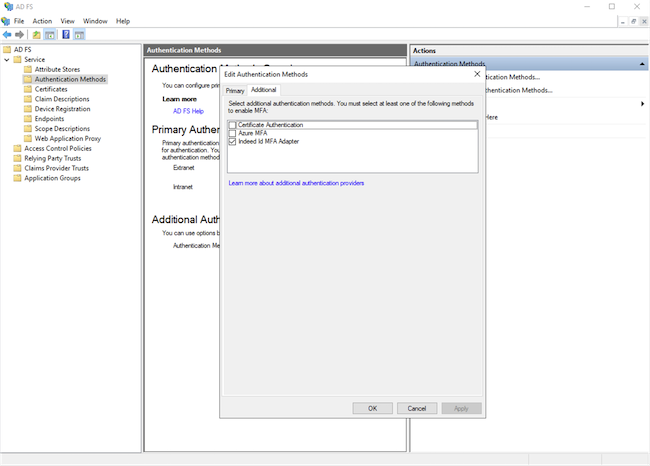Select Device Registration tree item
This screenshot has height=466, width=650.
tap(63, 109)
